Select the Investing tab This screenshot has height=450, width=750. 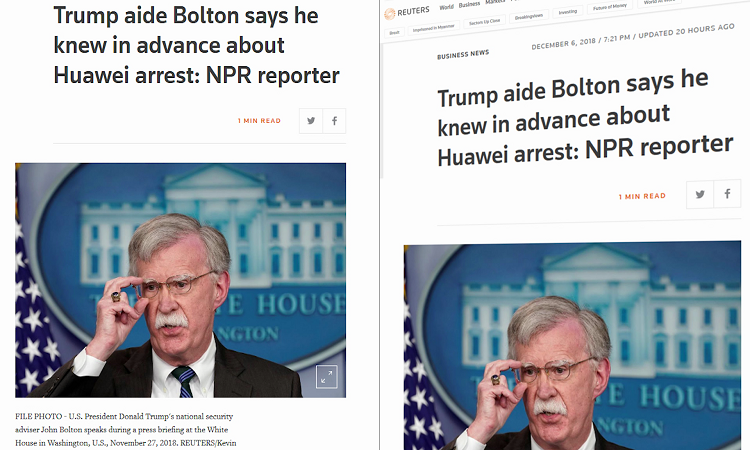568,11
